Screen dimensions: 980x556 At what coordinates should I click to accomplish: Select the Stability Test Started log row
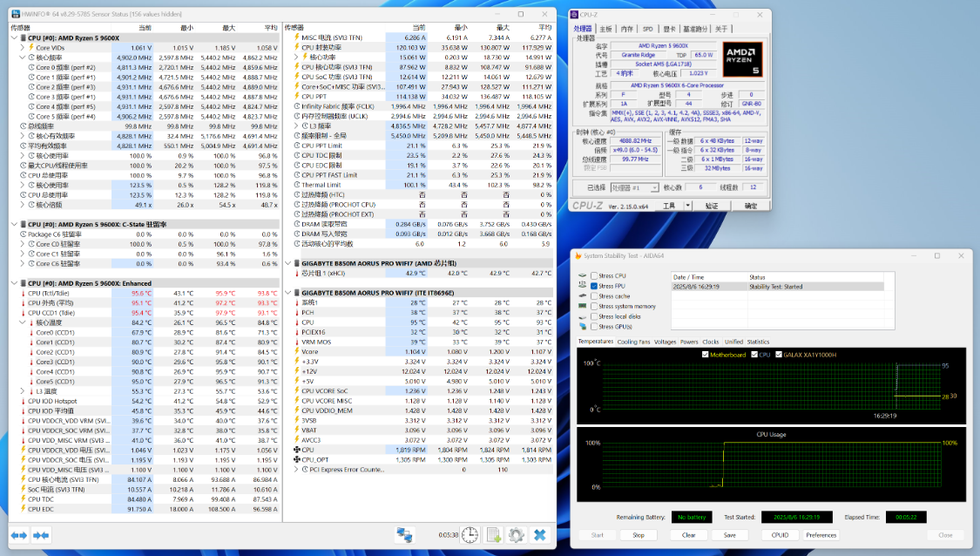[x=775, y=286]
